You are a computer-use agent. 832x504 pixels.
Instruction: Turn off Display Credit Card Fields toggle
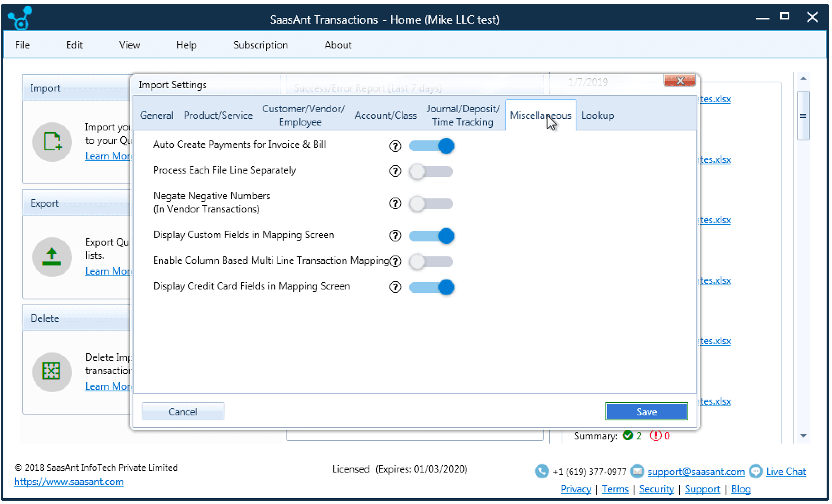click(432, 287)
